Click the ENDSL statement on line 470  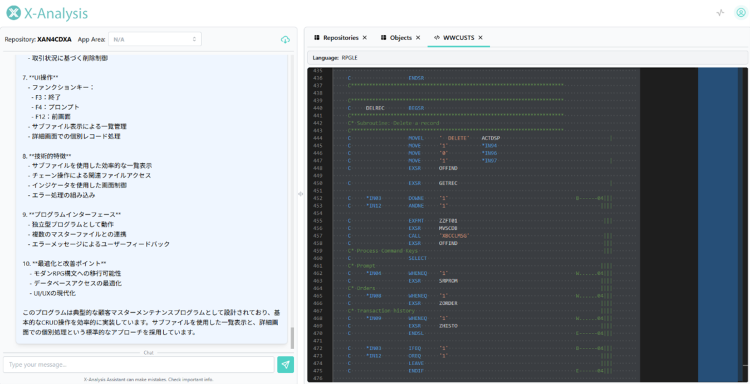pos(416,333)
